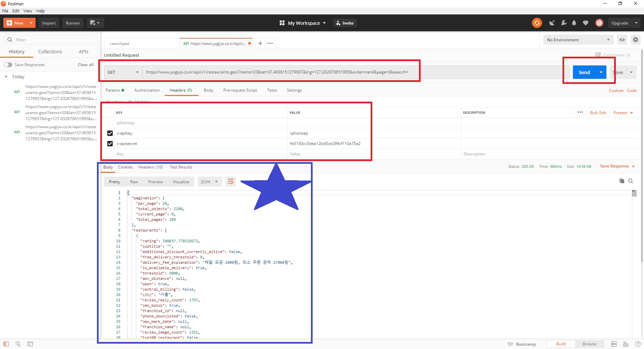The height and width of the screenshot is (349, 644).
Task: Show the Raw response view
Action: 134,182
